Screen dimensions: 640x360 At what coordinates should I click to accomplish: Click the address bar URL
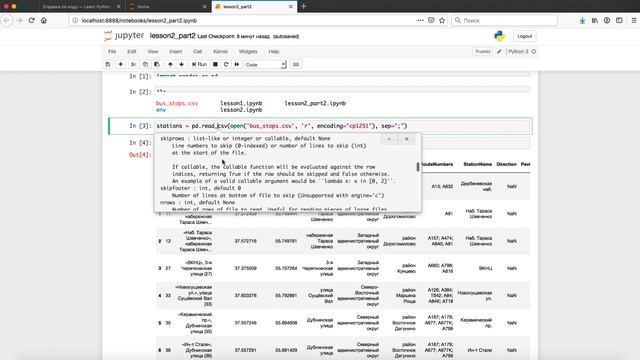pos(139,20)
